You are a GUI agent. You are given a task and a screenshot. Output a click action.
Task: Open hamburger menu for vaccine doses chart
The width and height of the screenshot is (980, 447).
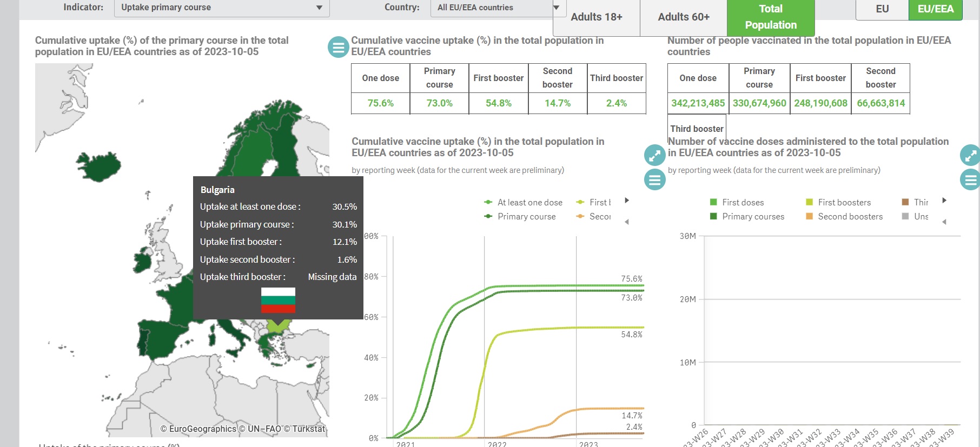[x=970, y=179]
